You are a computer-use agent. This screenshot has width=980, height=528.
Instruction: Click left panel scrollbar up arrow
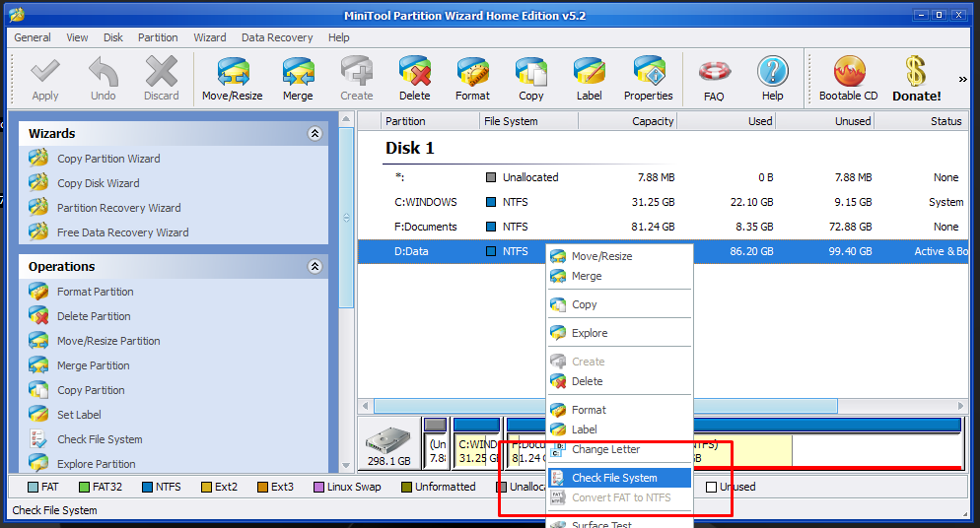pyautogui.click(x=346, y=119)
